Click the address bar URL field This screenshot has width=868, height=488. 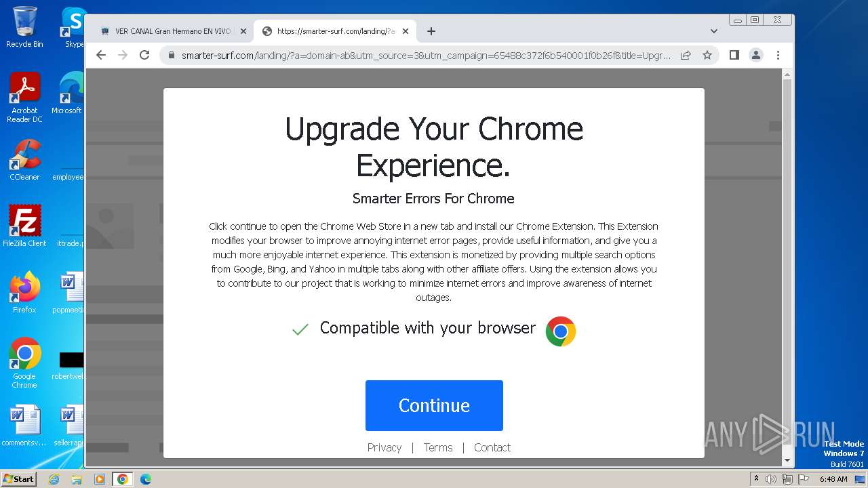point(426,55)
